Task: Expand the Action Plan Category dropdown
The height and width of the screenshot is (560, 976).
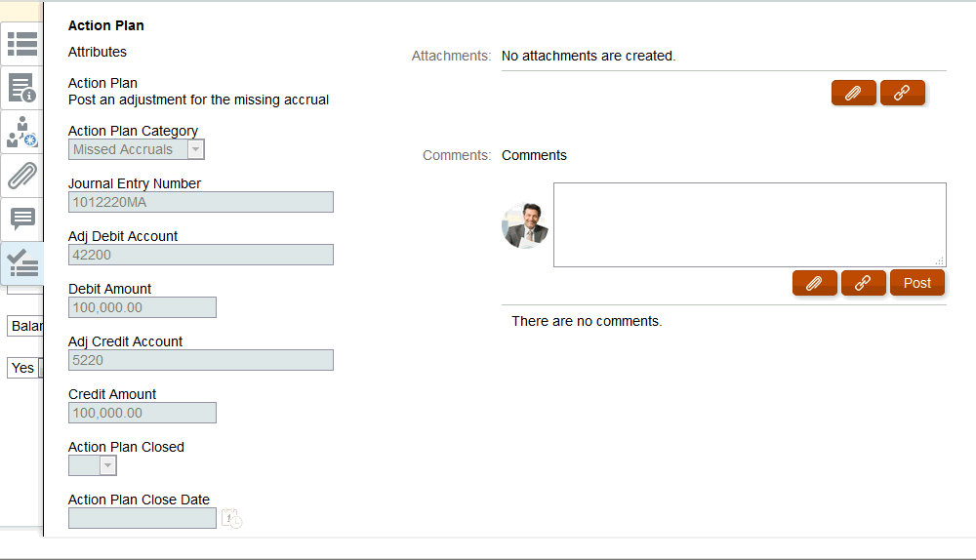Action: point(195,149)
